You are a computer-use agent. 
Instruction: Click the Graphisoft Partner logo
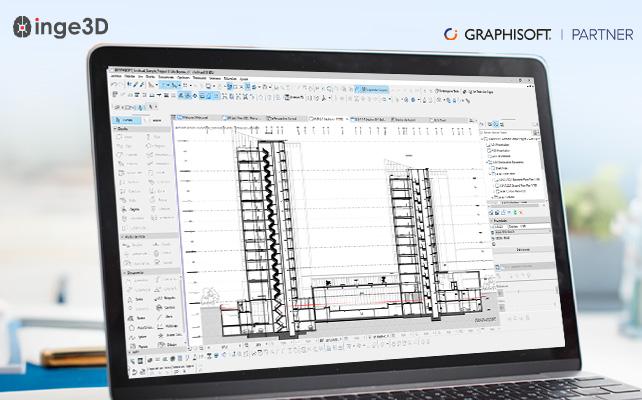tap(536, 35)
